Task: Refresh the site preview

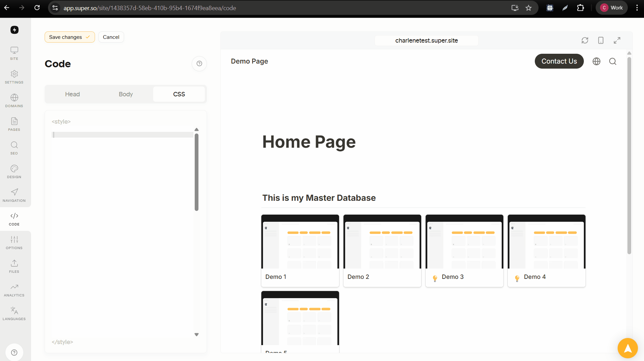Action: [585, 41]
